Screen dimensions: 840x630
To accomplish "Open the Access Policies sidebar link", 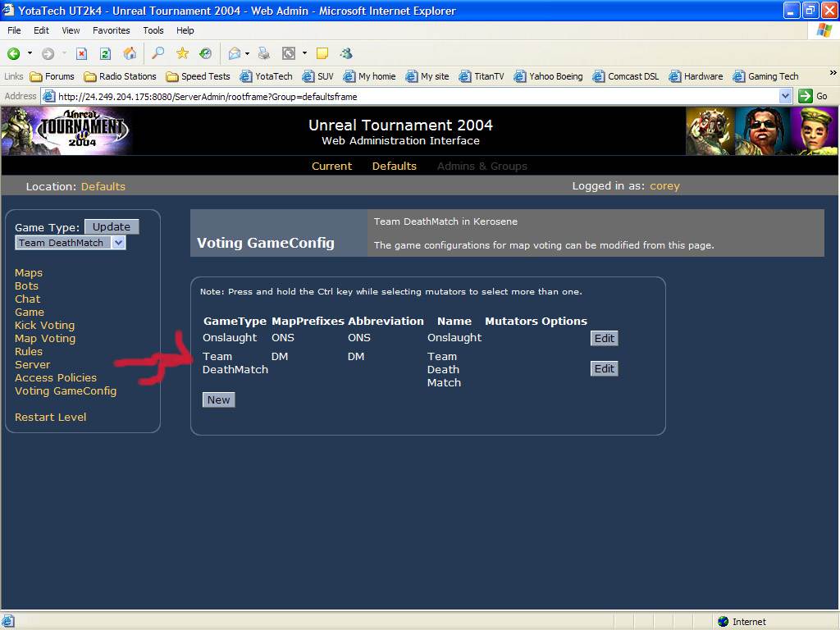I will [56, 377].
